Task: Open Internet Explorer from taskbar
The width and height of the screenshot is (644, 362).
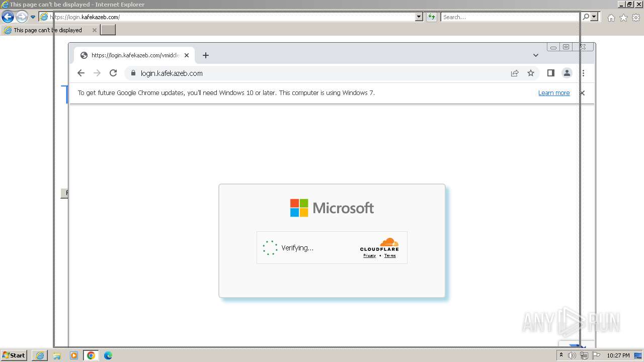Action: click(40, 355)
